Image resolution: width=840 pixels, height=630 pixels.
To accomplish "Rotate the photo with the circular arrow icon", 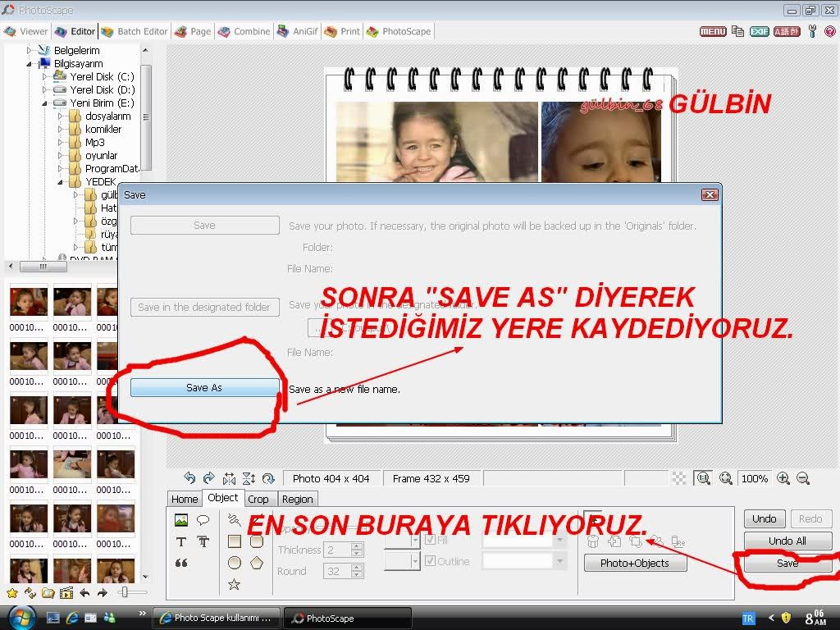I will [x=268, y=478].
